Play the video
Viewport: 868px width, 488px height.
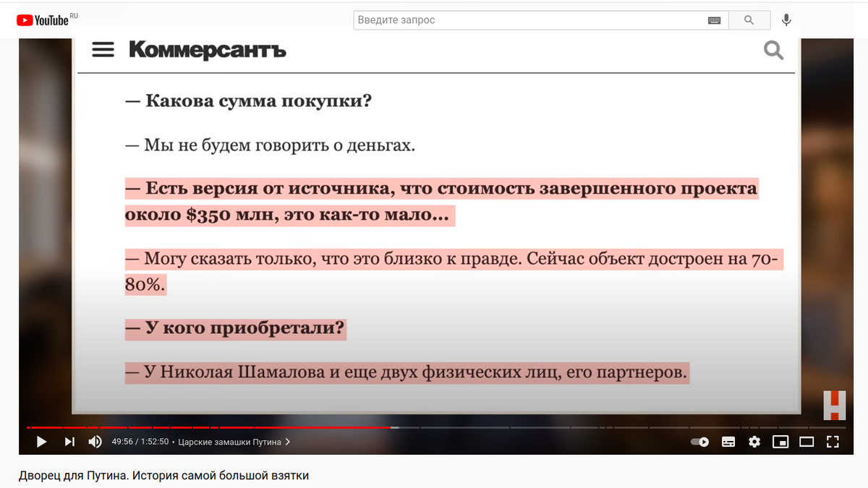click(x=41, y=442)
